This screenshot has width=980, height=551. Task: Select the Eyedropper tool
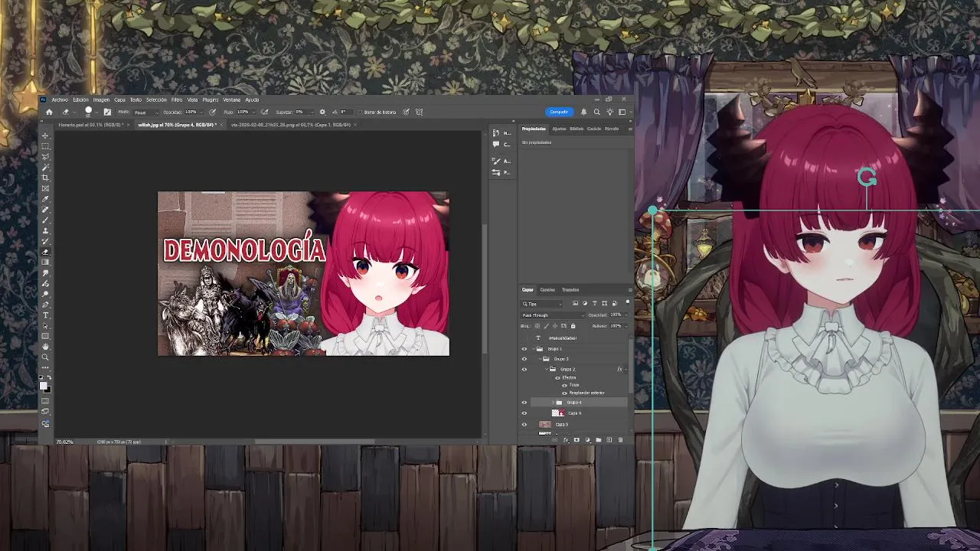point(45,198)
